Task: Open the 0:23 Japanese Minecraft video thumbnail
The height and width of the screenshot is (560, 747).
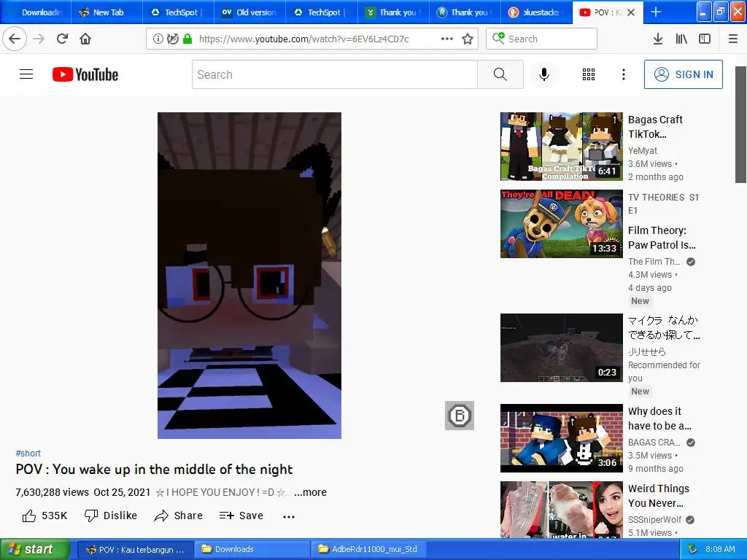Action: coord(561,348)
